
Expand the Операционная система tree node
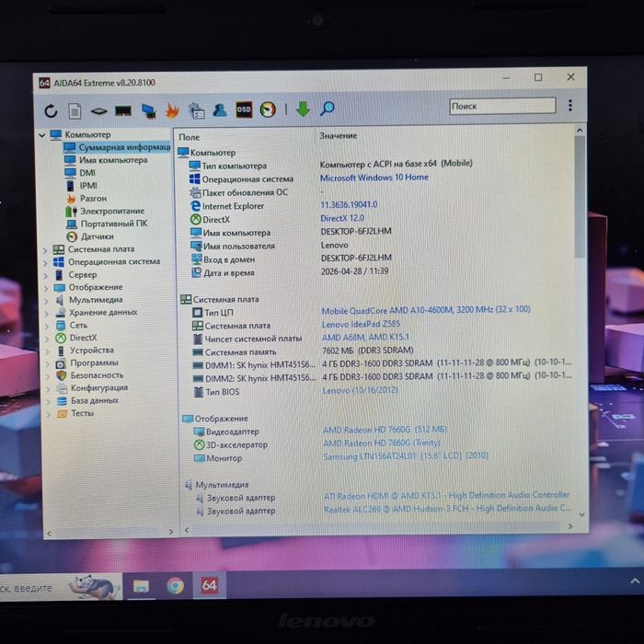pyautogui.click(x=46, y=262)
